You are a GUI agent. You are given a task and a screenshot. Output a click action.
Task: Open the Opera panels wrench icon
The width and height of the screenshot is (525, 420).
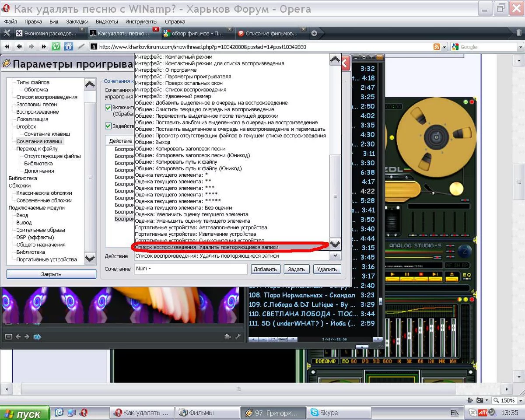click(x=7, y=33)
